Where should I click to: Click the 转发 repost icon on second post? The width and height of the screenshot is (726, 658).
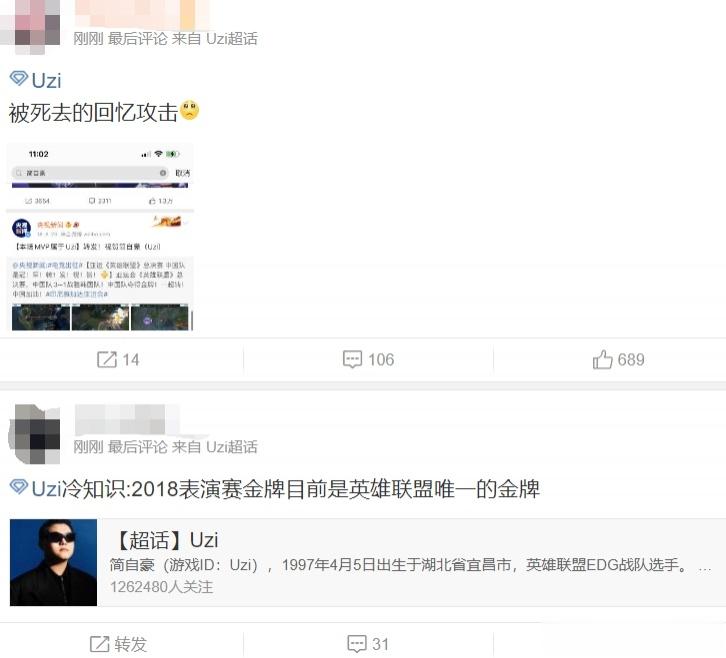(100, 644)
